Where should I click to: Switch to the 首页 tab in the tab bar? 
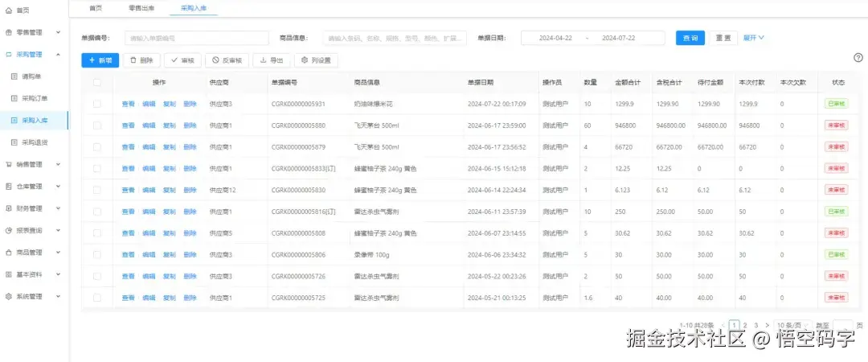pyautogui.click(x=96, y=8)
